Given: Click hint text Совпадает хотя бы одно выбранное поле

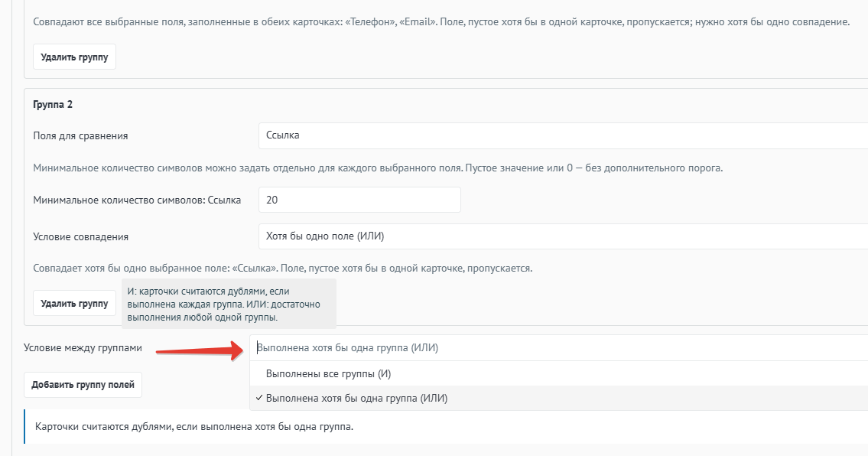Looking at the screenshot, I should [x=282, y=269].
